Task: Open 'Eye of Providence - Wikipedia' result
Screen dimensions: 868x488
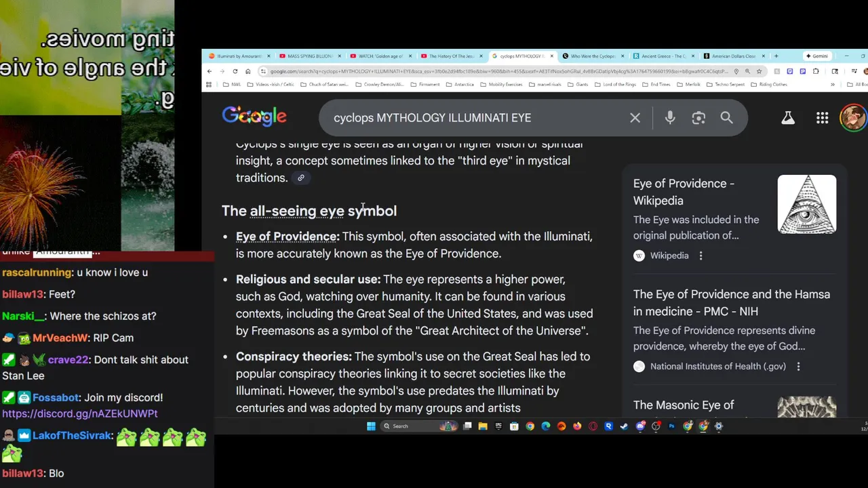Action: pos(684,192)
